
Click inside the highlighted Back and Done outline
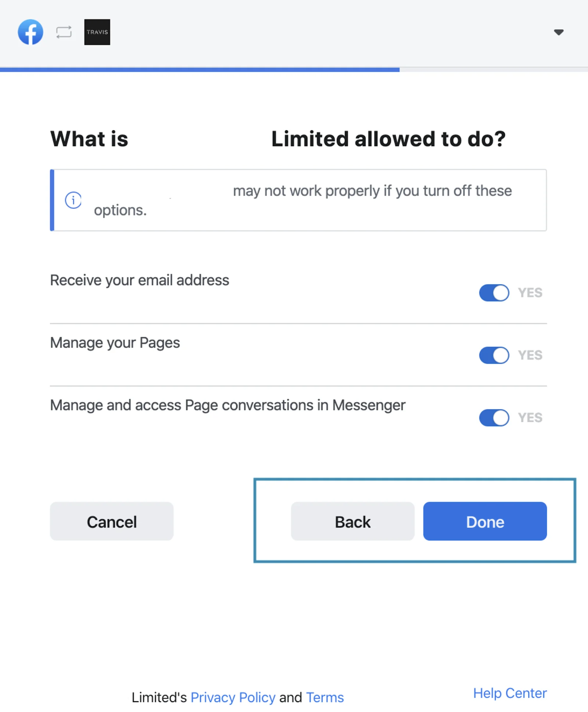415,520
